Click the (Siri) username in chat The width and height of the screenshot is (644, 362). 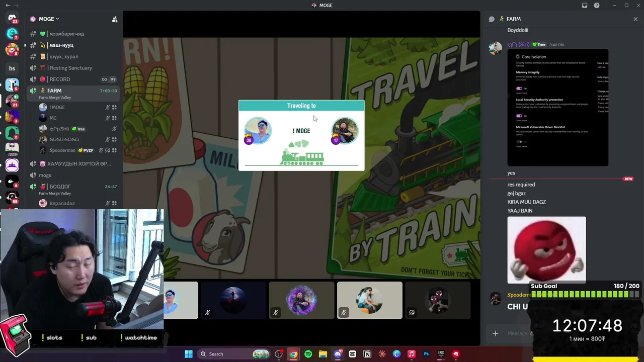pyautogui.click(x=518, y=45)
